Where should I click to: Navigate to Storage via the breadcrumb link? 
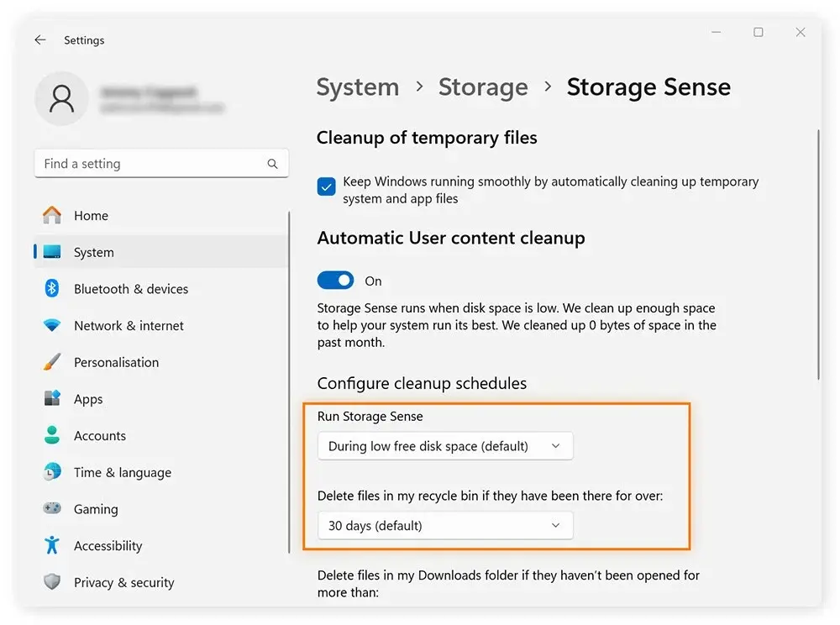click(483, 87)
